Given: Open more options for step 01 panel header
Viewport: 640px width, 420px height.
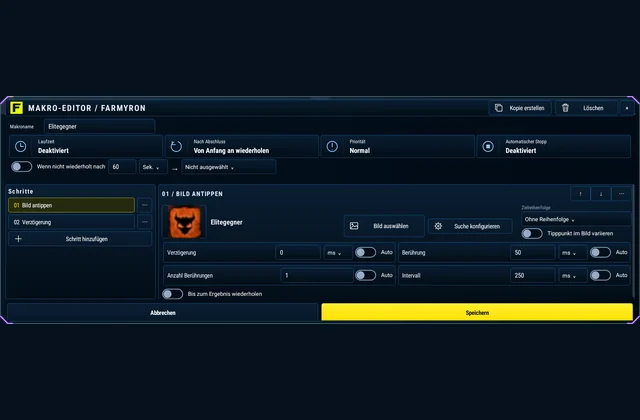Looking at the screenshot, I should (621, 194).
